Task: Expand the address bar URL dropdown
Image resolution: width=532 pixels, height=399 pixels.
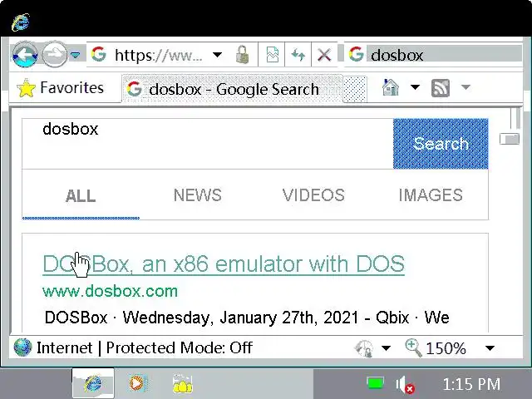Action: pos(217,55)
